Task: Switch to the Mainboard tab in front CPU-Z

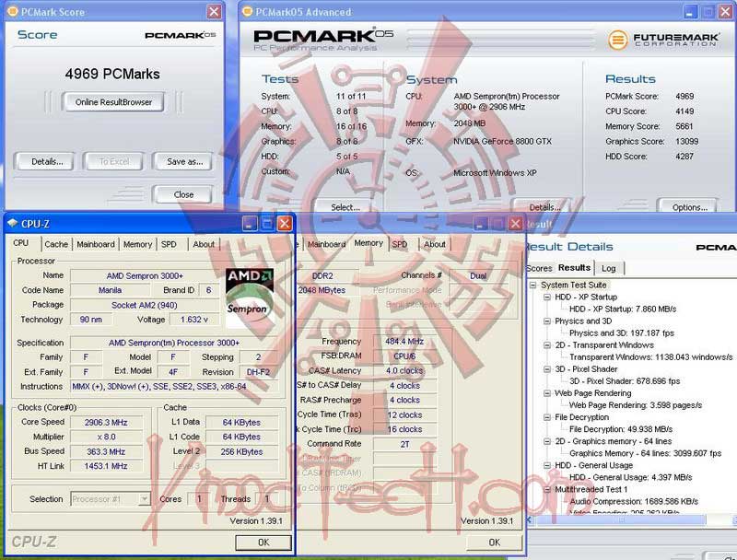Action: (96, 244)
